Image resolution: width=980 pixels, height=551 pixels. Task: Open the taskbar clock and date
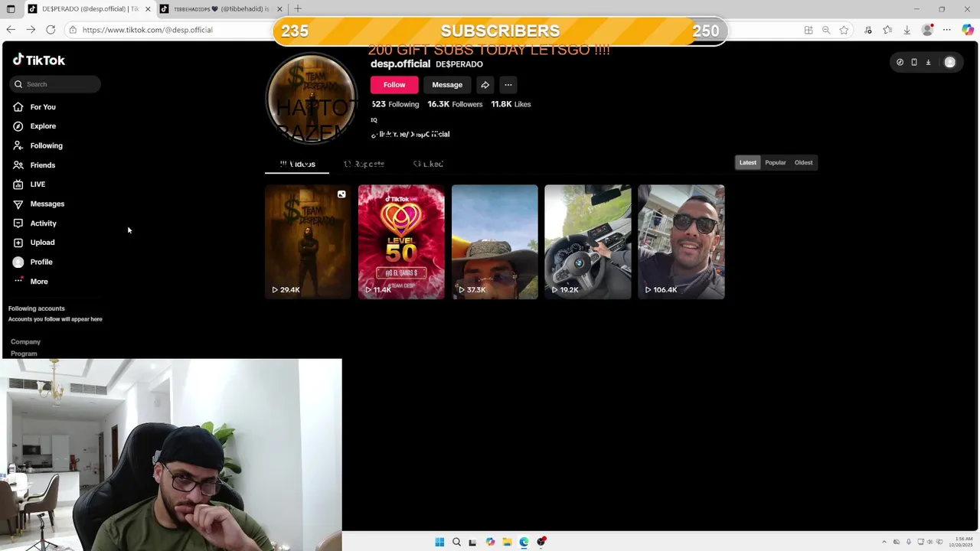tap(962, 542)
